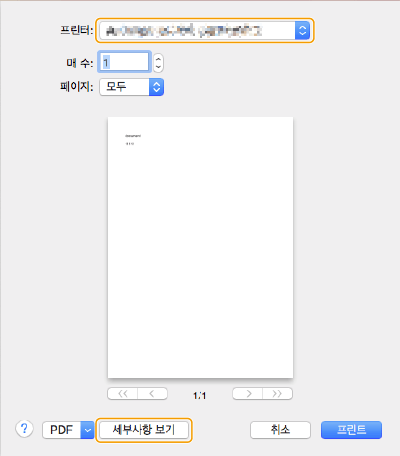The width and height of the screenshot is (400, 456).
Task: Click the printer dropdown blue arrow button
Action: 302,31
